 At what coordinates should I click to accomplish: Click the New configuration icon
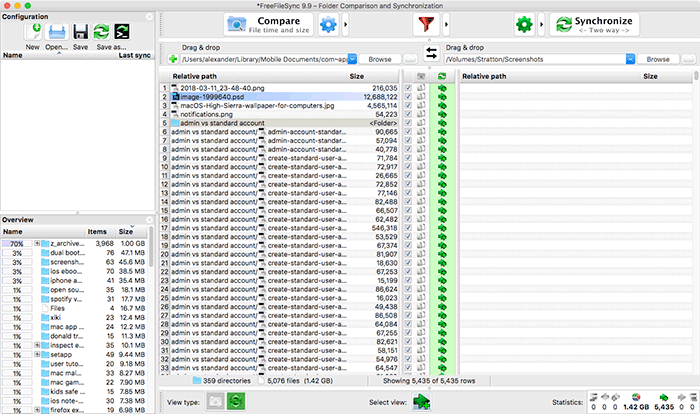tap(33, 32)
